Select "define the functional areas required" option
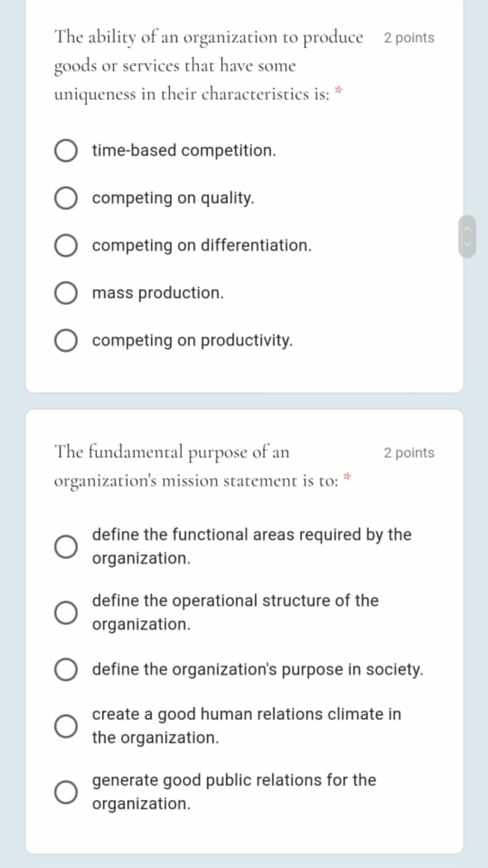488x868 pixels. (66, 547)
